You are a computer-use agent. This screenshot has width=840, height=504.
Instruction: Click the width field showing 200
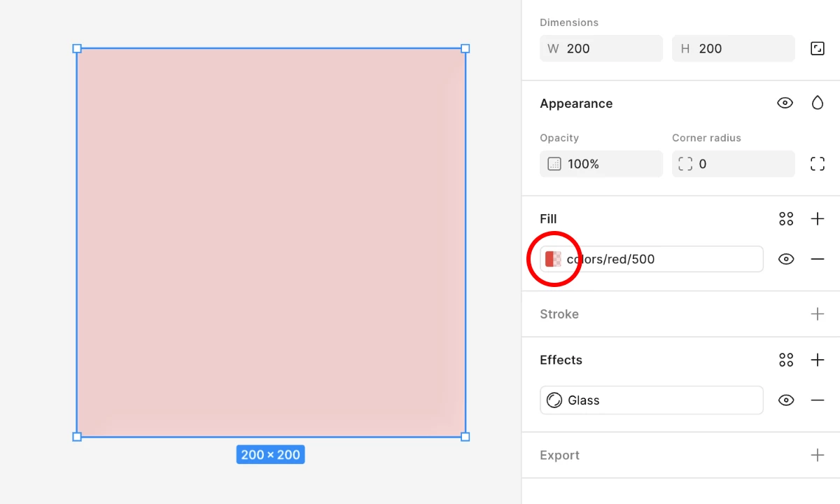coord(601,48)
